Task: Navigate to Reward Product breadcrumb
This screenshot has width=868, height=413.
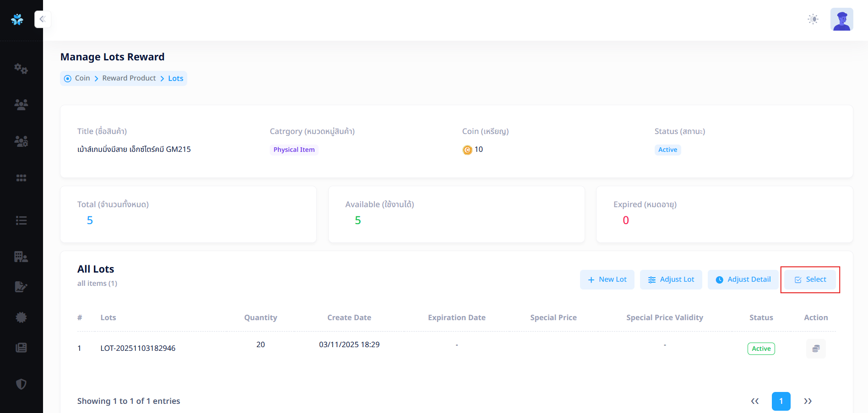Action: [x=129, y=78]
